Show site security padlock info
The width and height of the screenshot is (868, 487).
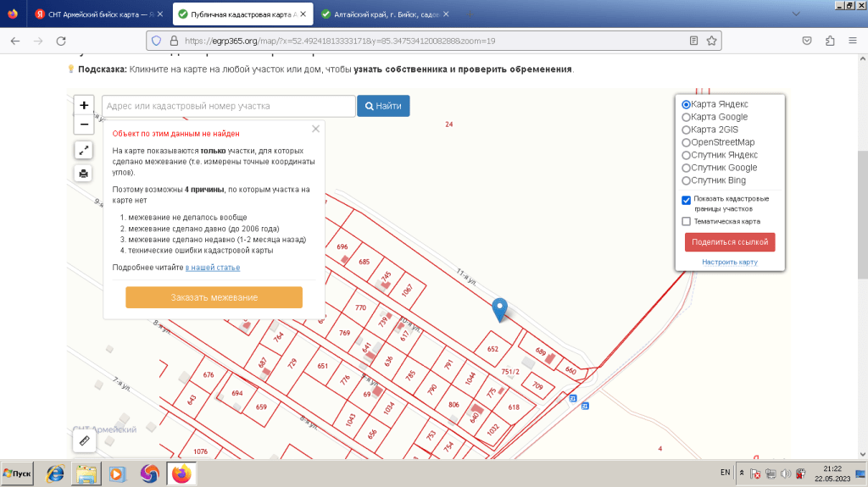(174, 41)
